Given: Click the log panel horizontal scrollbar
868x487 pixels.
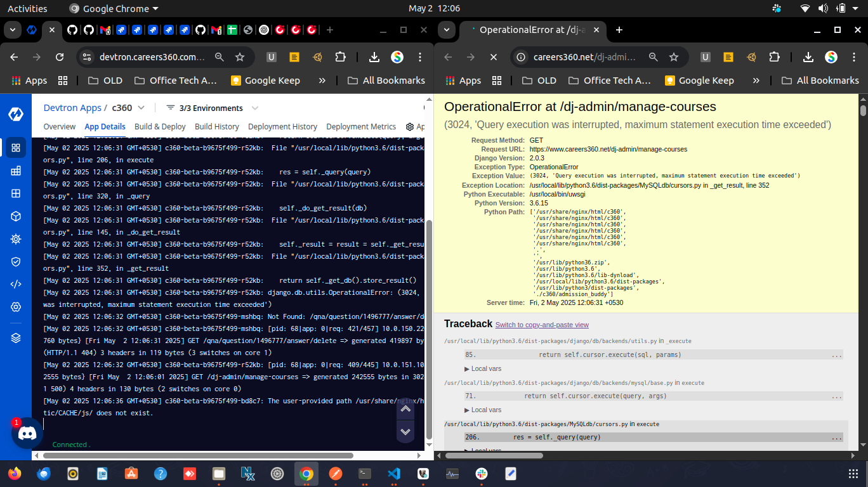Looking at the screenshot, I should click(x=197, y=455).
